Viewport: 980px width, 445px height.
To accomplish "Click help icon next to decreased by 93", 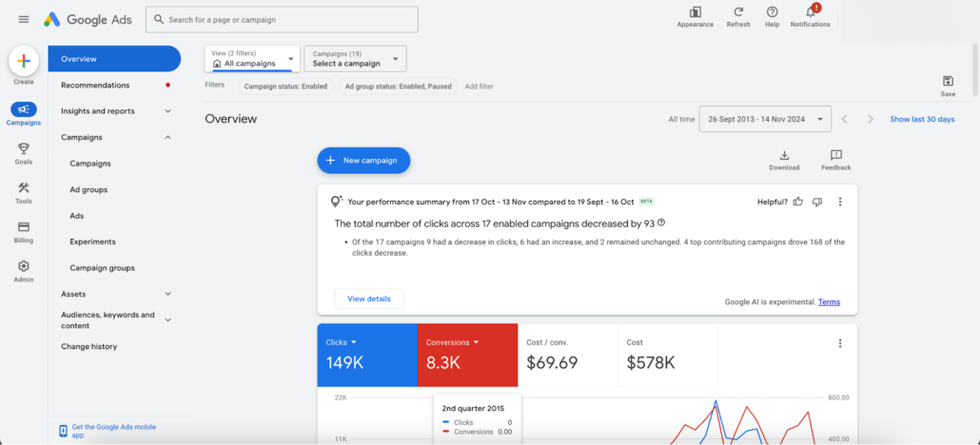I will coord(661,222).
